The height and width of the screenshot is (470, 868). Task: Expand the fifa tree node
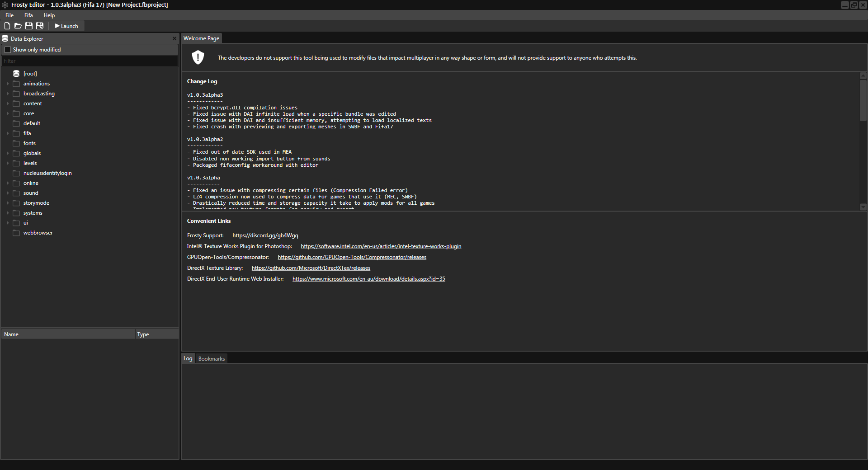click(x=8, y=133)
